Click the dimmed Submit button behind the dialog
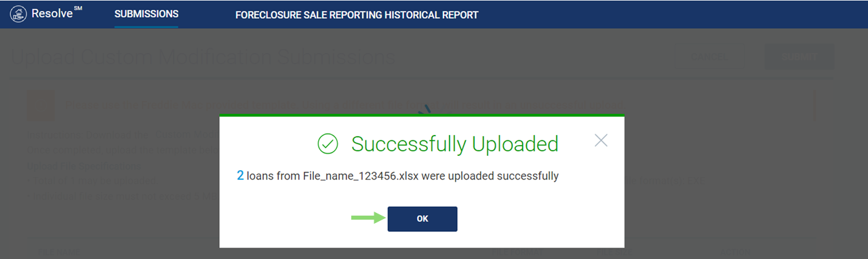This screenshot has width=868, height=259. pos(800,57)
